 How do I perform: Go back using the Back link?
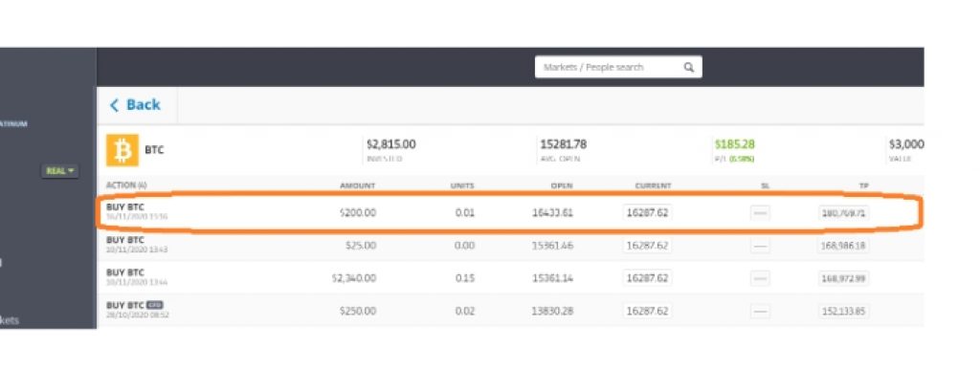135,105
